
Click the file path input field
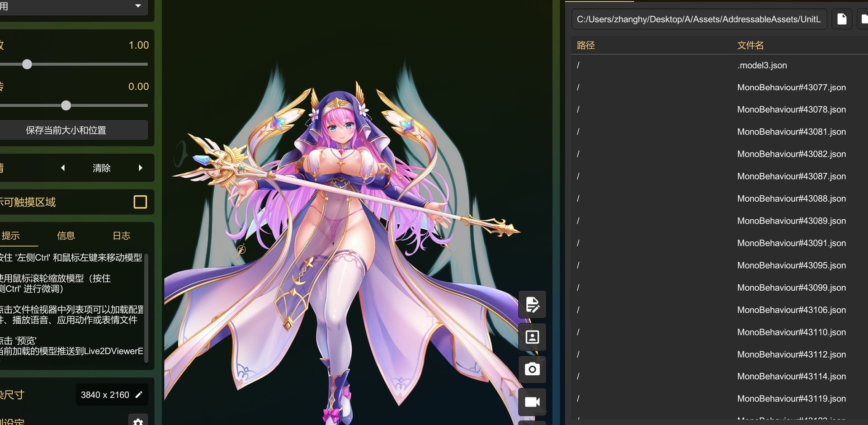[x=699, y=19]
